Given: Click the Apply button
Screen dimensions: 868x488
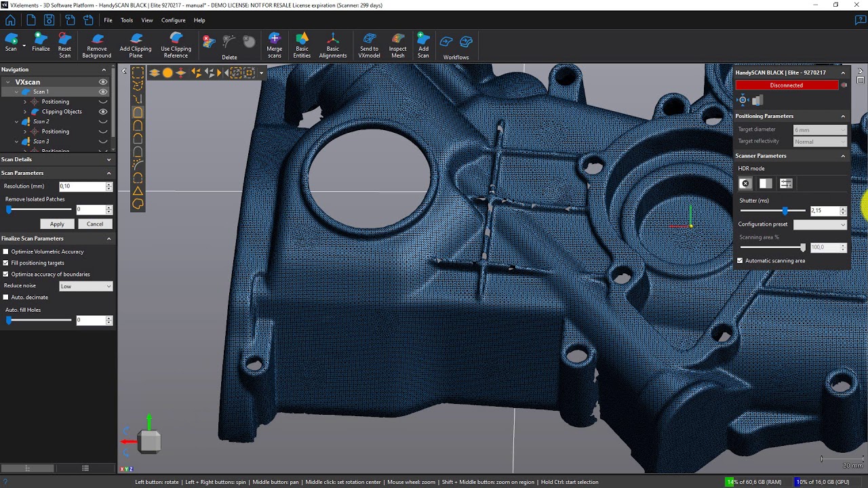Looking at the screenshot, I should [x=57, y=224].
